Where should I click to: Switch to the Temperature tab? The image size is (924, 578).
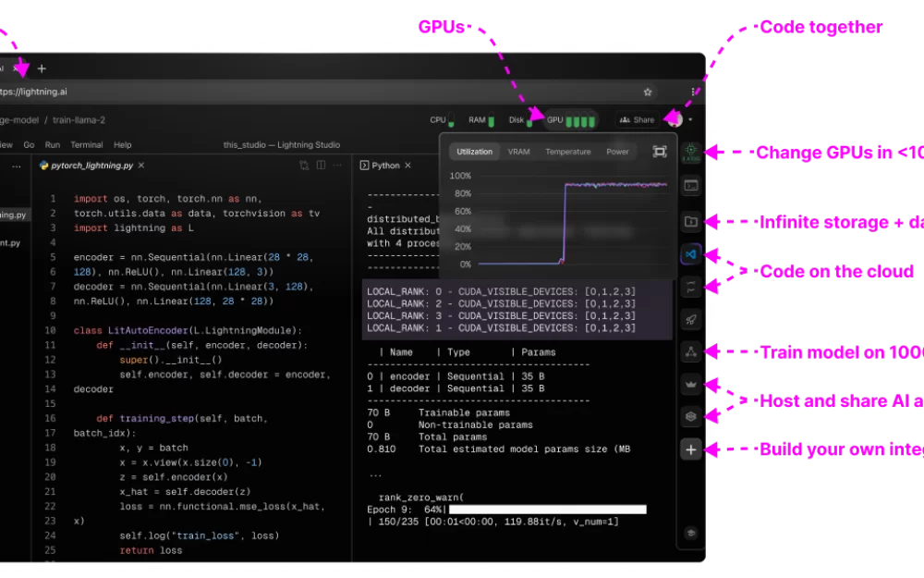click(x=568, y=153)
